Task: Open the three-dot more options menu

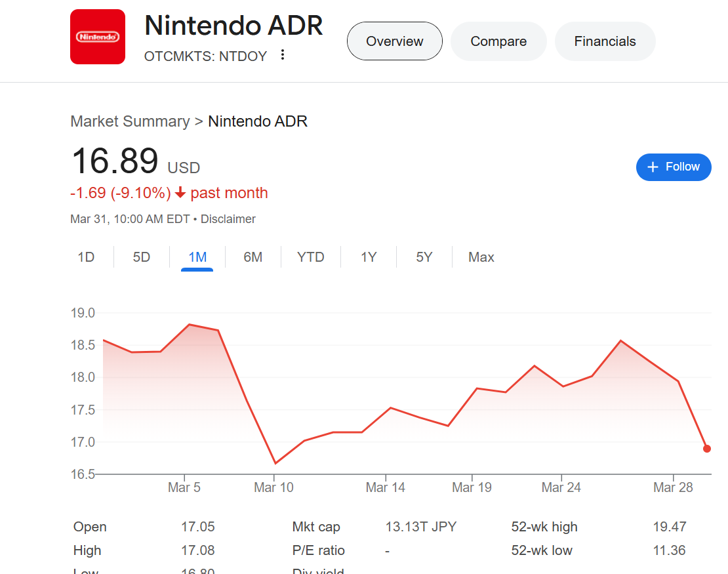Action: click(x=283, y=55)
